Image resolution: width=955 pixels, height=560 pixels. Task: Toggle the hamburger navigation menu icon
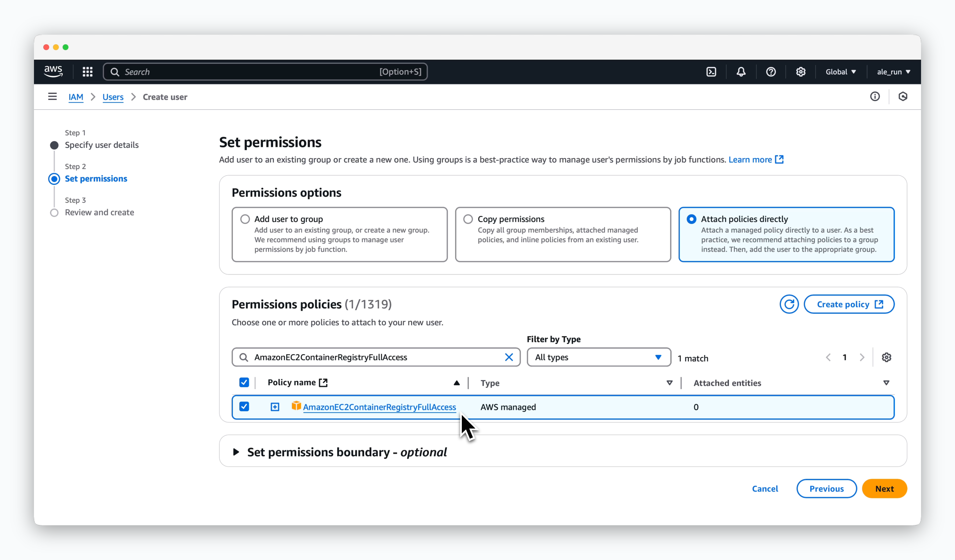[52, 97]
